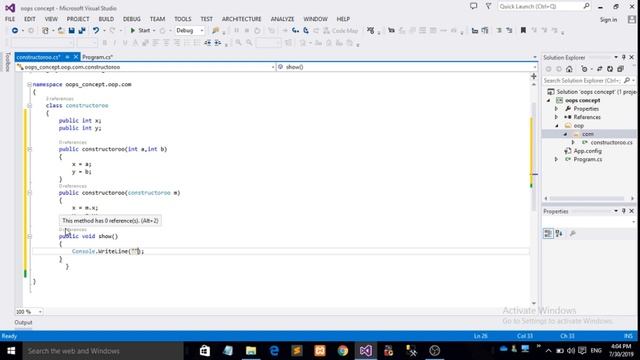The image size is (640, 360).
Task: Click the Property Pages wrench icon
Action: (x=573, y=233)
